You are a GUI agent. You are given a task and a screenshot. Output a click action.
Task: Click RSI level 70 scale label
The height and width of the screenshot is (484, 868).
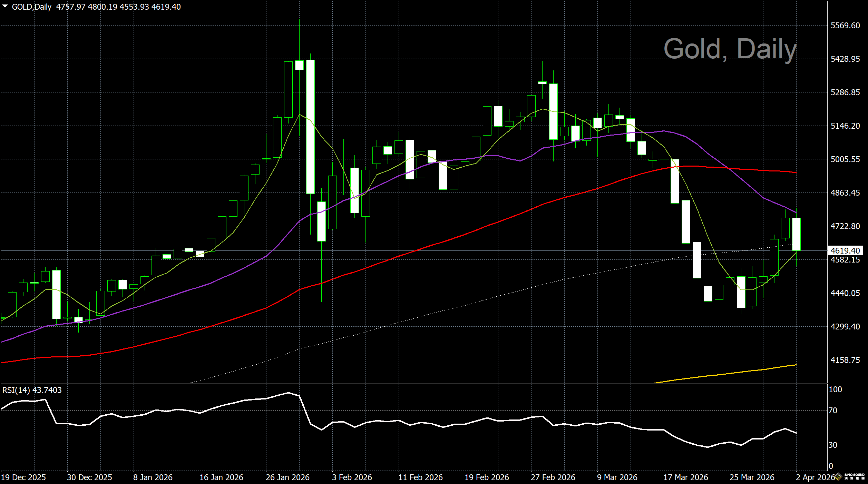coord(833,411)
